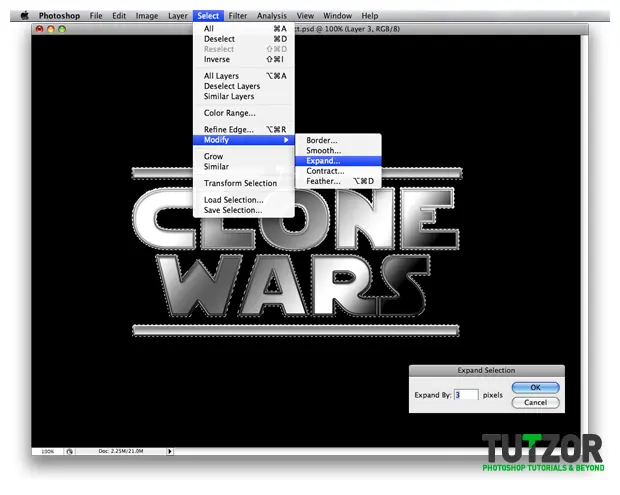
Task: Choose Transform Selection
Action: click(x=244, y=183)
